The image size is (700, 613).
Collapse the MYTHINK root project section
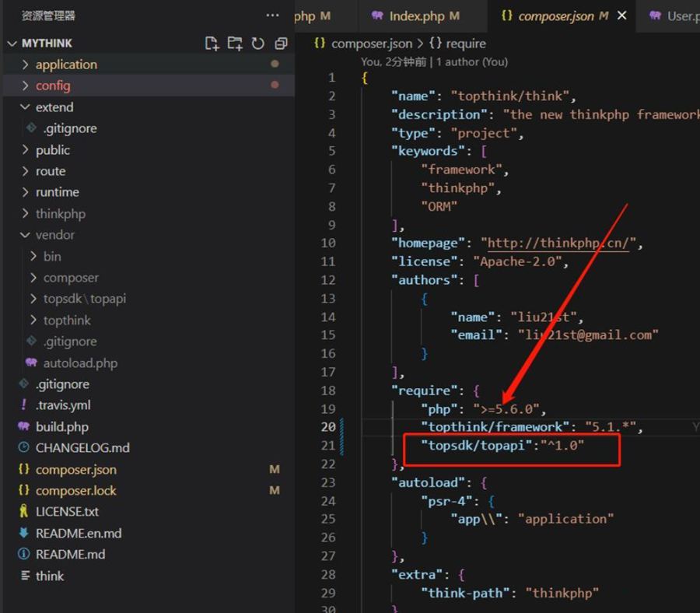(x=47, y=44)
